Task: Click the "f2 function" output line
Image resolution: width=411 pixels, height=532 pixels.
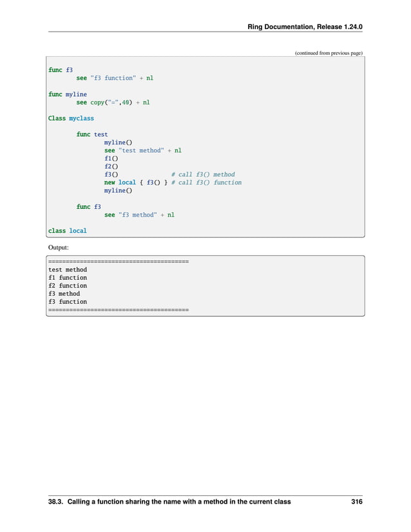Action: (68, 286)
